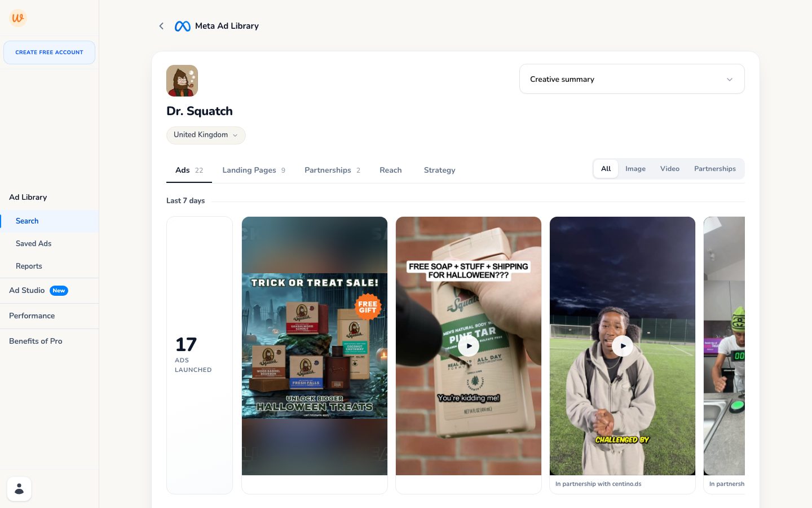Open the Creative summary dropdown

[632, 79]
